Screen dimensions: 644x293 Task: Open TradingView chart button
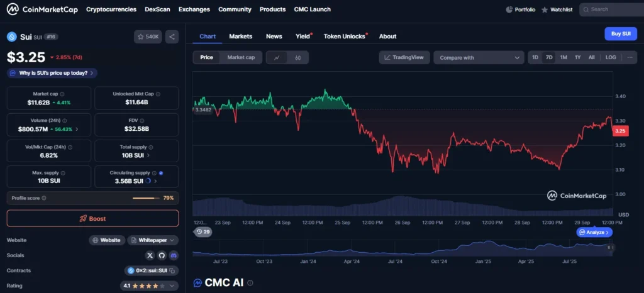[404, 57]
